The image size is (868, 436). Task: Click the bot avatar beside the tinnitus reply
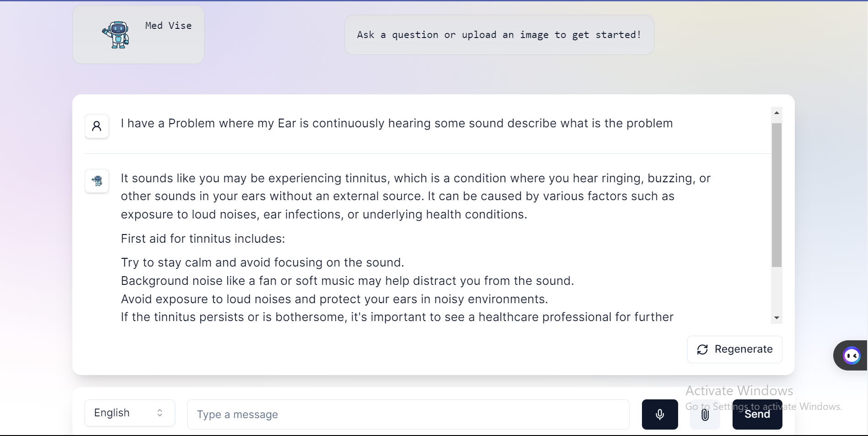pyautogui.click(x=97, y=181)
